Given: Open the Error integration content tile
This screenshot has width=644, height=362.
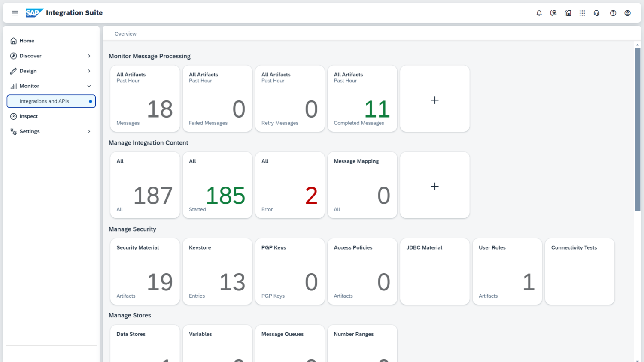Looking at the screenshot, I should pyautogui.click(x=290, y=185).
